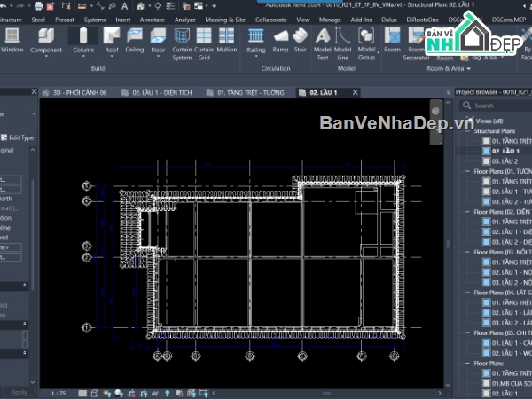
Task: Open the Annotate ribbon tab
Action: (x=152, y=20)
